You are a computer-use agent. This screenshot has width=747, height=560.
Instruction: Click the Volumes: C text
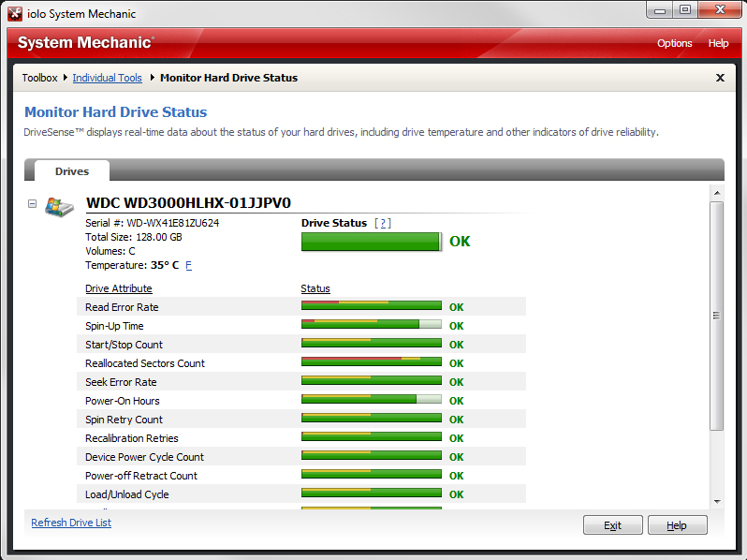[110, 251]
